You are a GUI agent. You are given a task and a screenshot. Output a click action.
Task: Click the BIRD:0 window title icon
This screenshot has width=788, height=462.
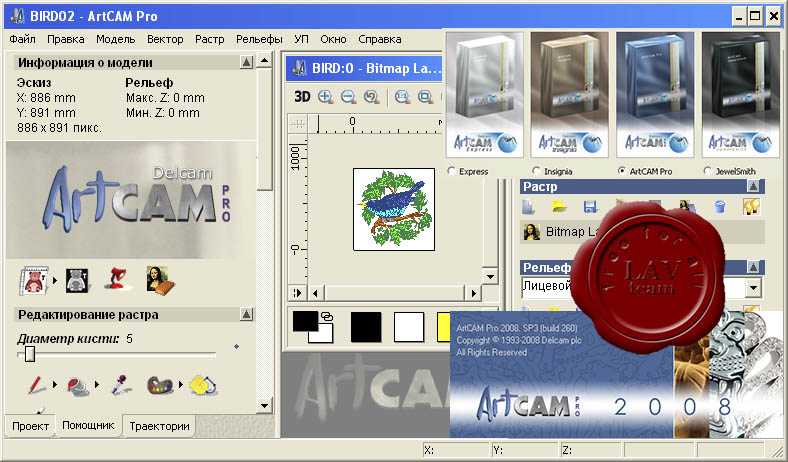[x=300, y=68]
